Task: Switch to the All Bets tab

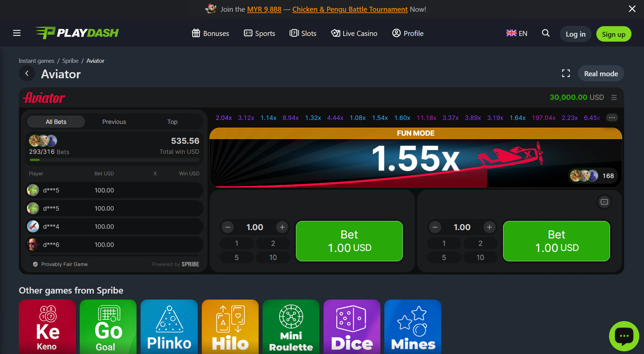Action: pyautogui.click(x=56, y=122)
